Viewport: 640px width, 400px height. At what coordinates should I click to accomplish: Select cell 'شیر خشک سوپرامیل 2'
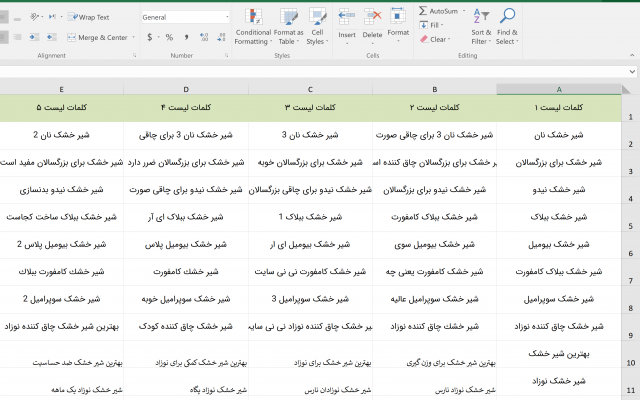[x=61, y=300]
